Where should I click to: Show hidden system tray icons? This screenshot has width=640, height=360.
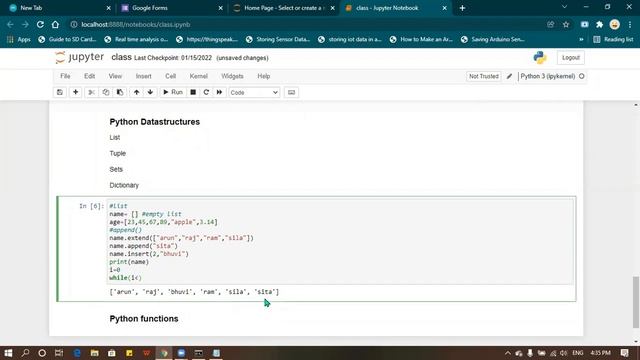pos(507,353)
